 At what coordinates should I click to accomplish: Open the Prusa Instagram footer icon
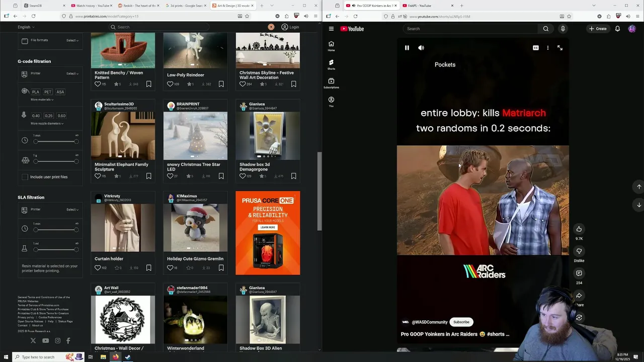coord(58,340)
